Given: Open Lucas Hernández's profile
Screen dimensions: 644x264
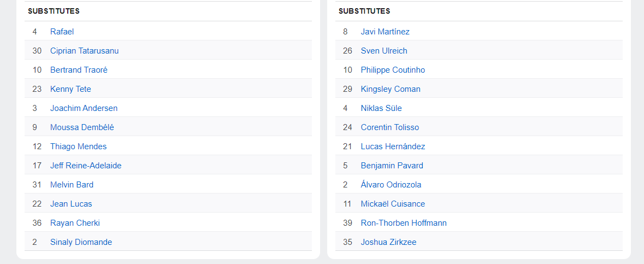Looking at the screenshot, I should tap(393, 146).
